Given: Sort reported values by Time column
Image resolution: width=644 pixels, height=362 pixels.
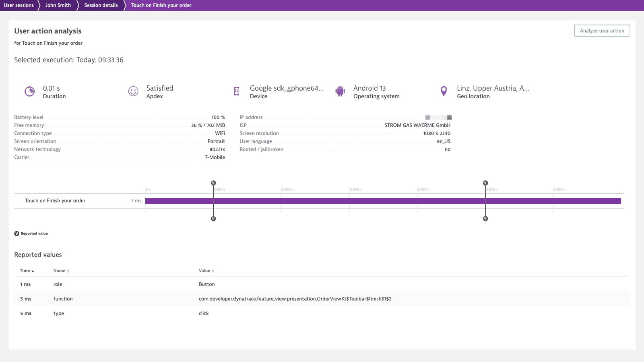Looking at the screenshot, I should [x=27, y=271].
